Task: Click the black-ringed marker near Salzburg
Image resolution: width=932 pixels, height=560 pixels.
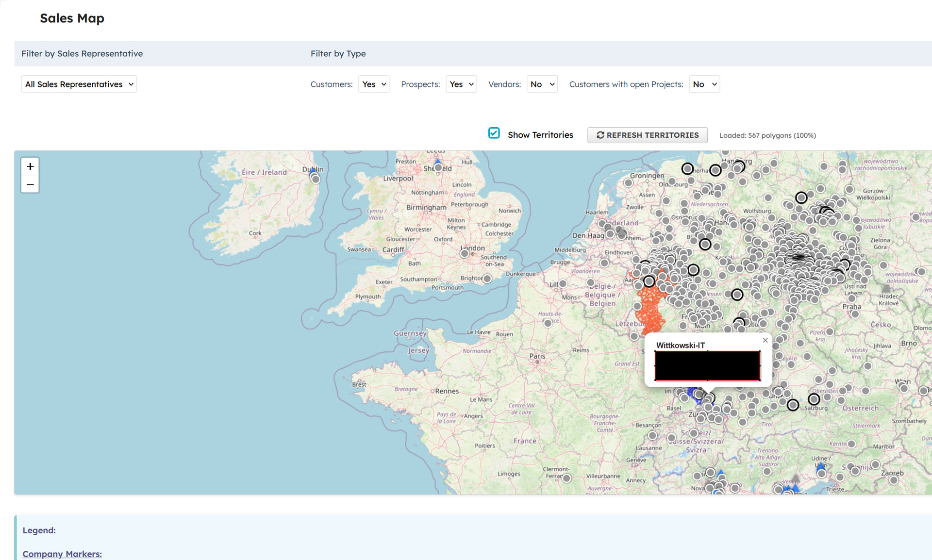Action: click(x=814, y=399)
